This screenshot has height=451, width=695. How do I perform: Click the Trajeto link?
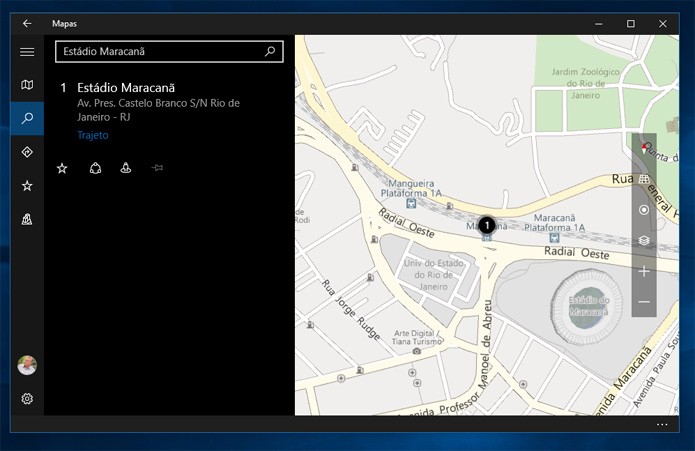click(x=93, y=135)
